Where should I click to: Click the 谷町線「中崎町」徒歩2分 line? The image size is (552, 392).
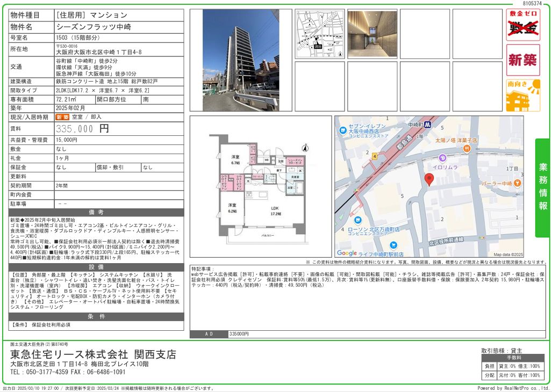[x=87, y=61]
